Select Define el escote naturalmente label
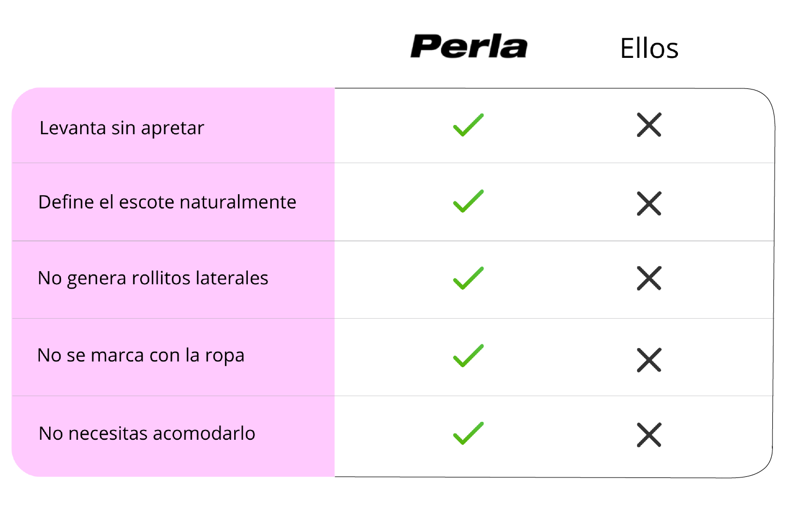 click(x=167, y=202)
